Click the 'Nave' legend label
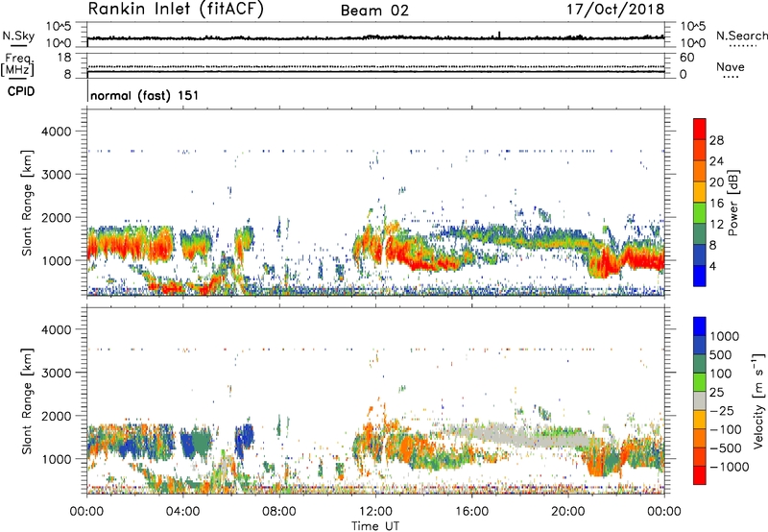Image resolution: width=768 pixels, height=532 pixels. point(731,66)
